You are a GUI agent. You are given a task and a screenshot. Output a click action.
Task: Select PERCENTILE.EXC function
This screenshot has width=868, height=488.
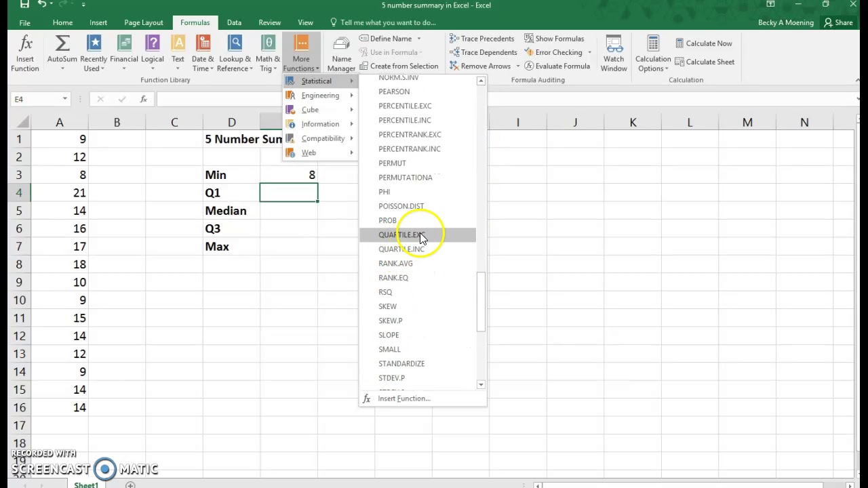click(x=417, y=106)
